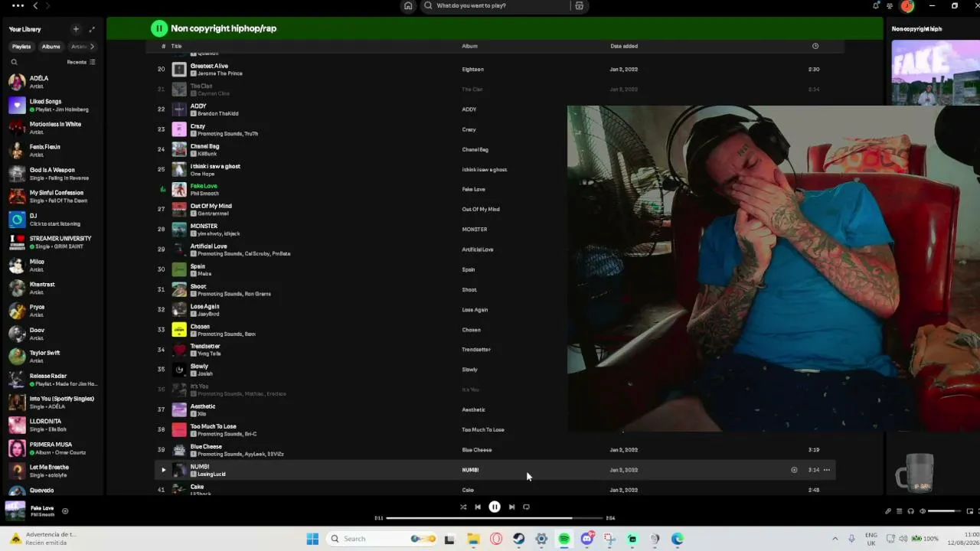Open more options for NUMB!
Image resolution: width=980 pixels, height=551 pixels.
coord(827,470)
